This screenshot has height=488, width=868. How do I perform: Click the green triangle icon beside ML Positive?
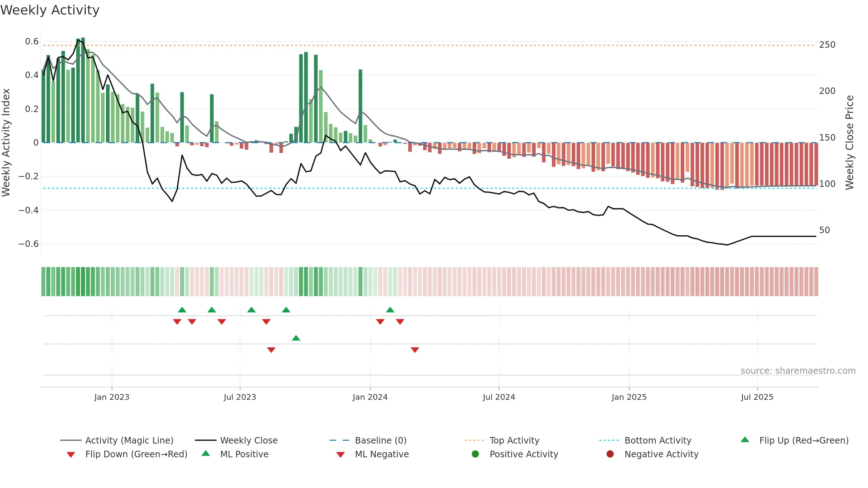tap(206, 453)
